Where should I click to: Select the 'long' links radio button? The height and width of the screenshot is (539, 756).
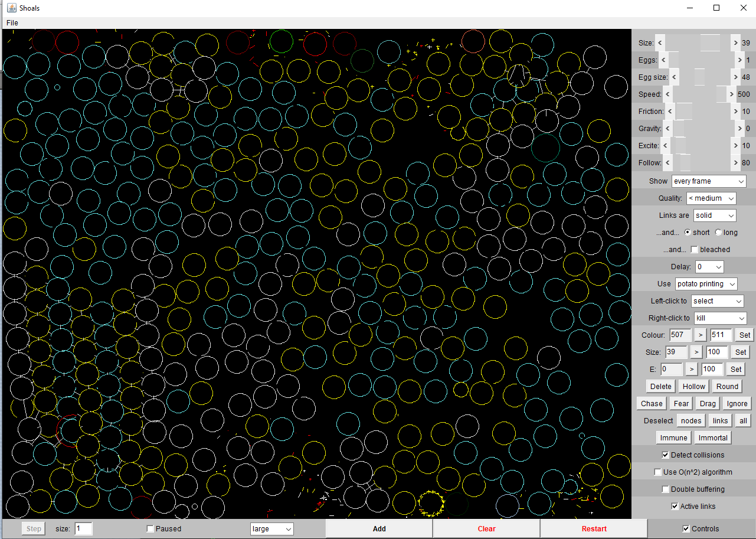(x=718, y=233)
